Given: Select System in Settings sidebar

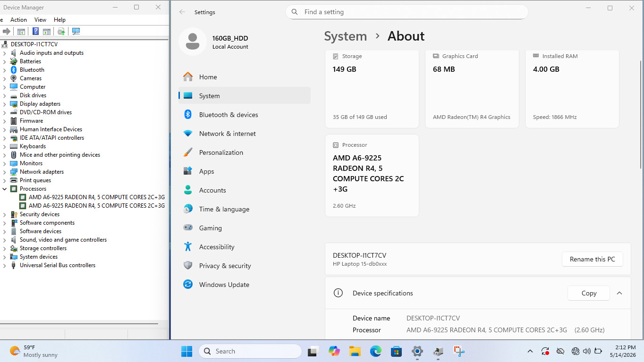Looking at the screenshot, I should click(245, 96).
